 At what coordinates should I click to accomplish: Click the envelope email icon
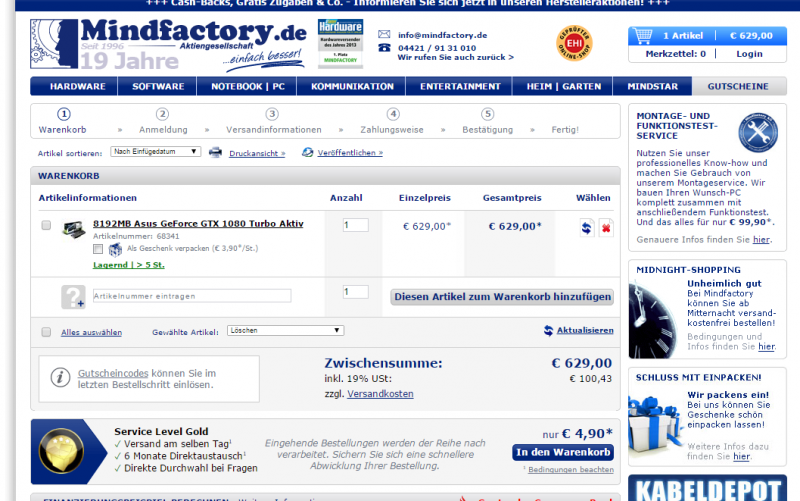[x=385, y=35]
